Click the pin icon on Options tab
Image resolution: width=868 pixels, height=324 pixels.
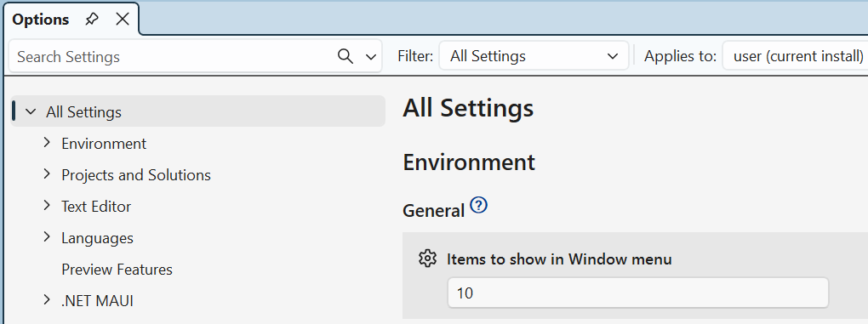[92, 20]
